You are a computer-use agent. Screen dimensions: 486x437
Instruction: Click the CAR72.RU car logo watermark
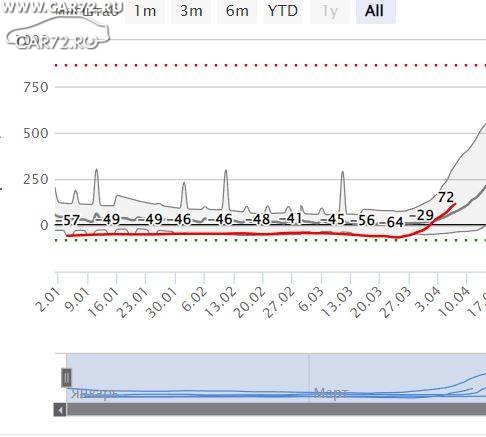tap(58, 33)
